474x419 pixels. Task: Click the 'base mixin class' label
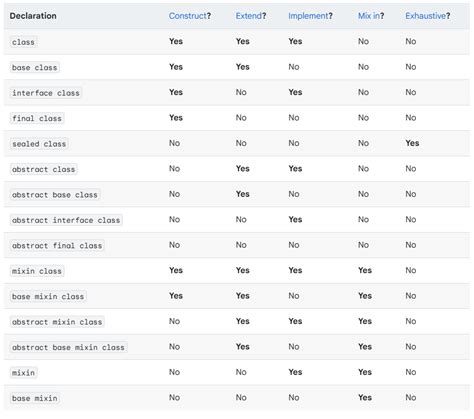tap(48, 296)
